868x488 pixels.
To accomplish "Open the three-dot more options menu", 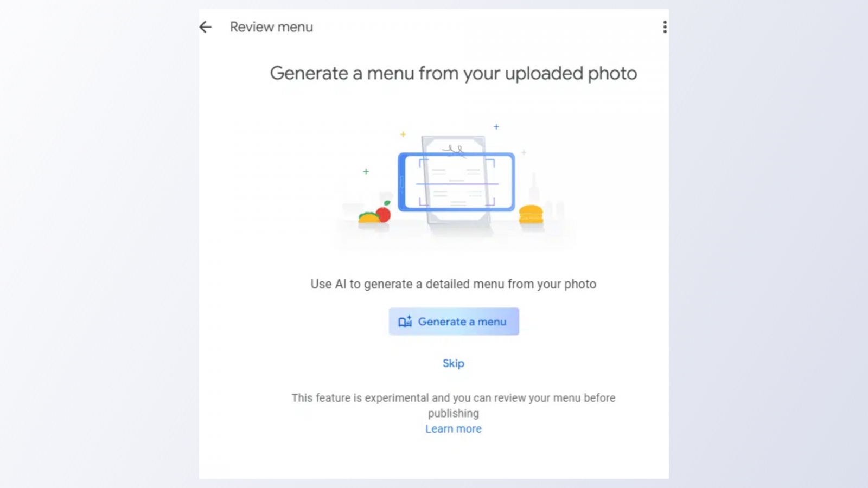I will 665,27.
